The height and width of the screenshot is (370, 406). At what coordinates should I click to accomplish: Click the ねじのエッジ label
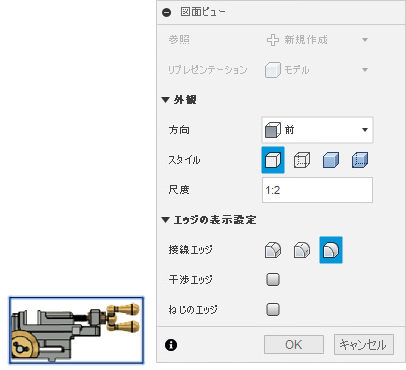193,310
